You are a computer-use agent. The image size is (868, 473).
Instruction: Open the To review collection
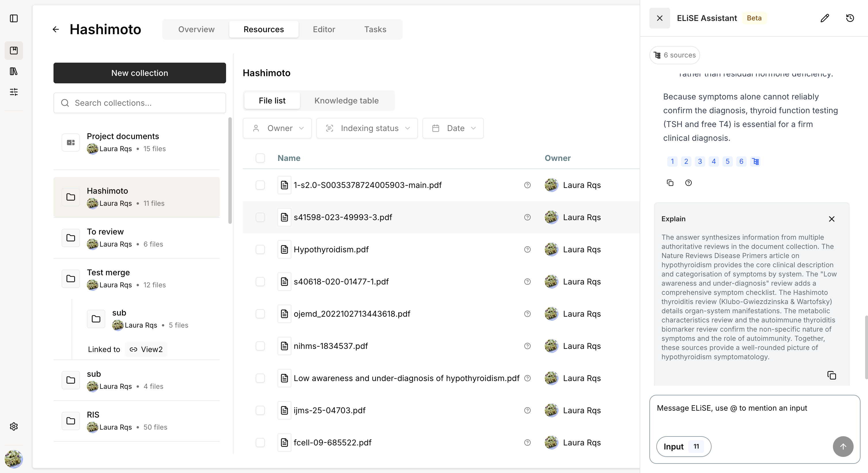(x=136, y=238)
